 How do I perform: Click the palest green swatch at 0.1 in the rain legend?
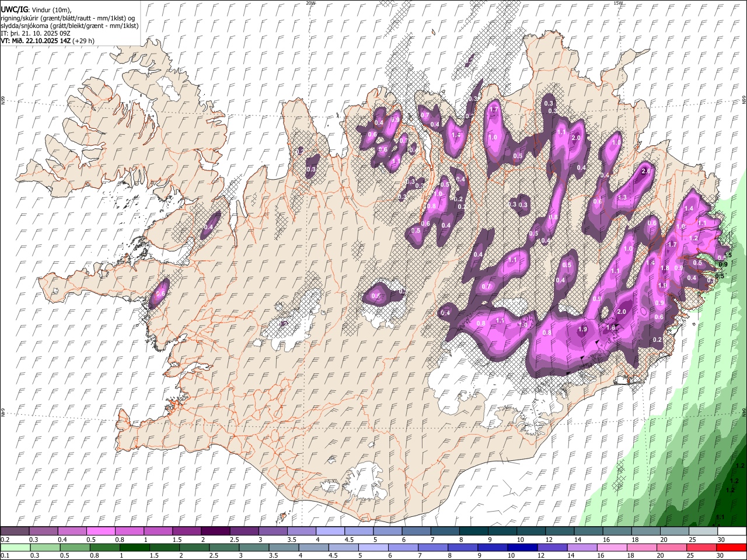[15, 547]
